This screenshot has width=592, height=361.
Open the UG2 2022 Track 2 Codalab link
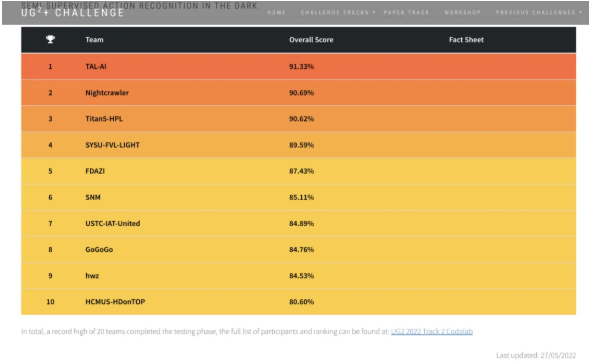[432, 332]
